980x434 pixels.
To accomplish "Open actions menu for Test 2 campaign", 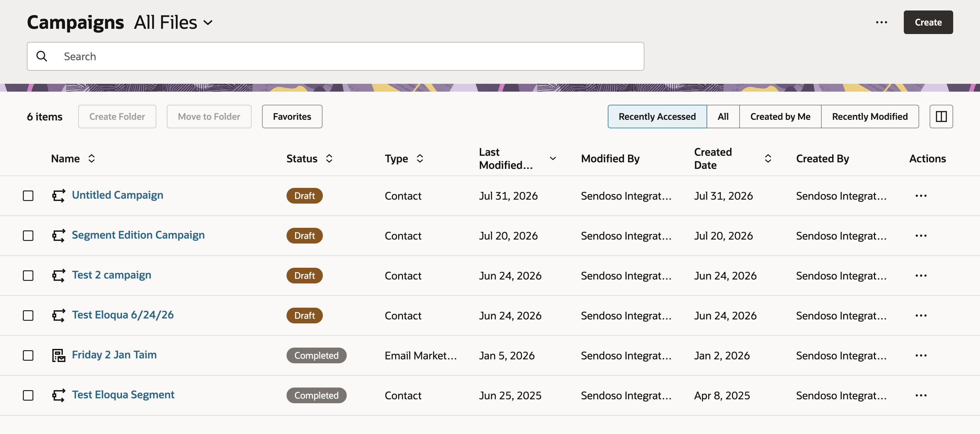I will click(x=921, y=276).
